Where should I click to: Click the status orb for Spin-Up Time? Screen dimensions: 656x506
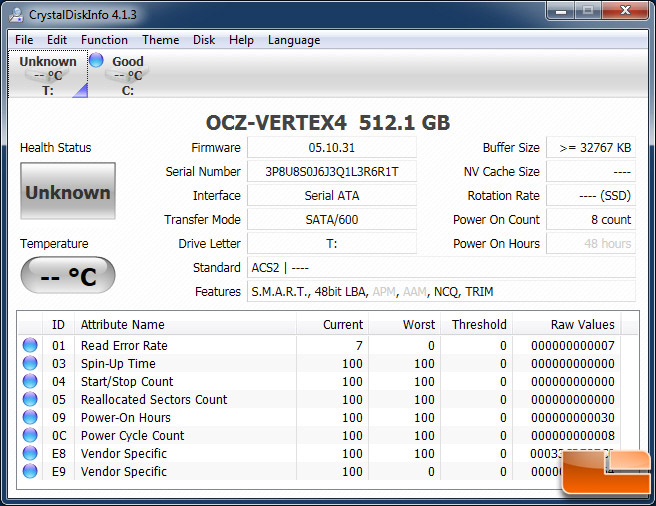pyautogui.click(x=30, y=363)
